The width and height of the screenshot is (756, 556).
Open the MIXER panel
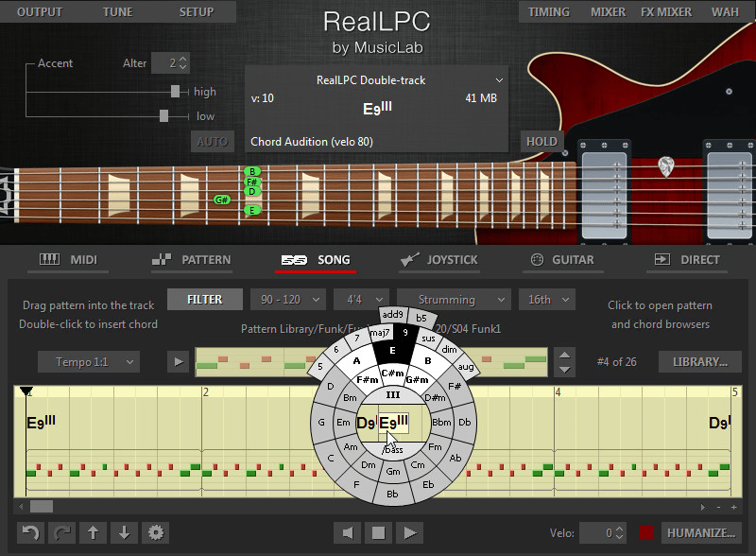coord(608,12)
